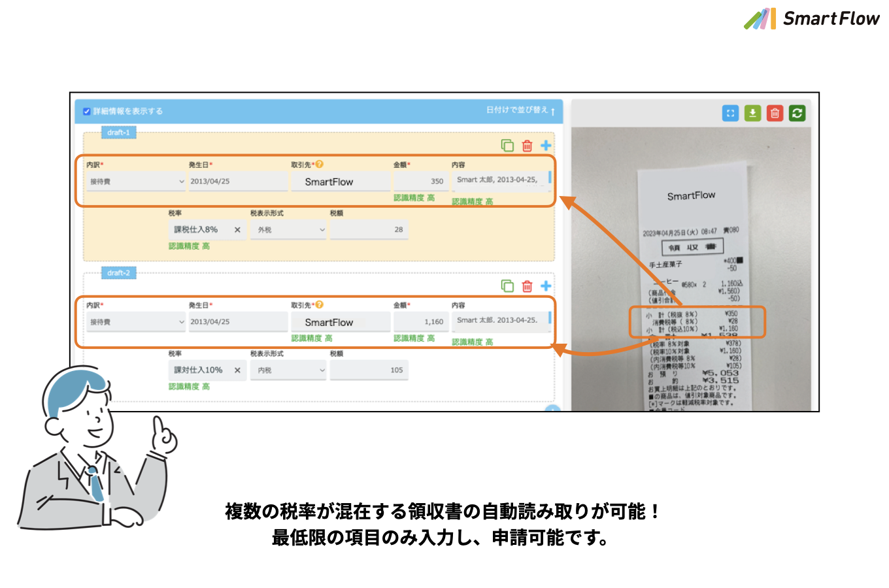Click the 取引先 field in draft-1

(x=341, y=182)
